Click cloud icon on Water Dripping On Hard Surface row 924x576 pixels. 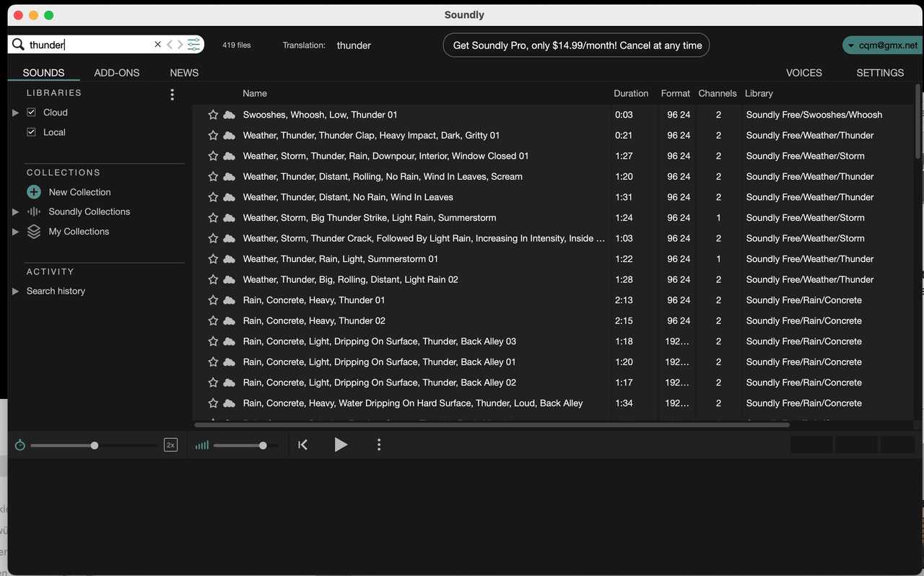[x=230, y=403]
